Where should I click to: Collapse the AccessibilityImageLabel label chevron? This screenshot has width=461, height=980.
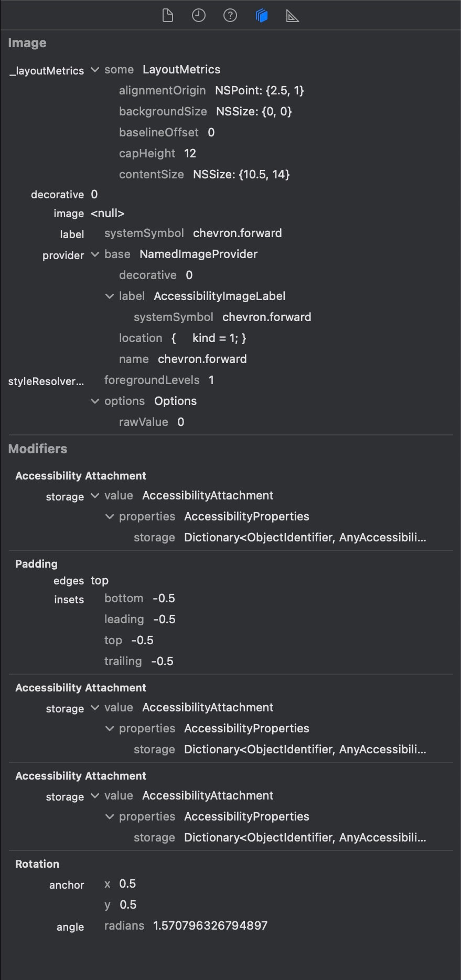point(110,296)
